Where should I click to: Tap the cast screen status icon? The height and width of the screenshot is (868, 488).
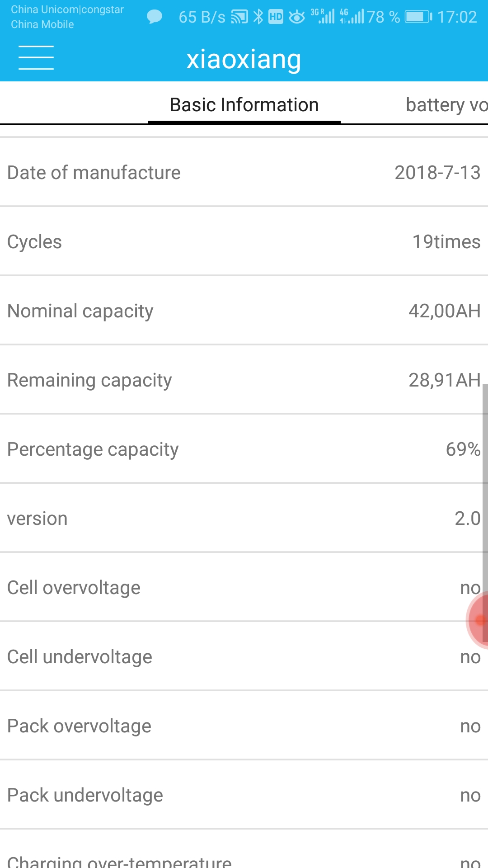coord(239,17)
